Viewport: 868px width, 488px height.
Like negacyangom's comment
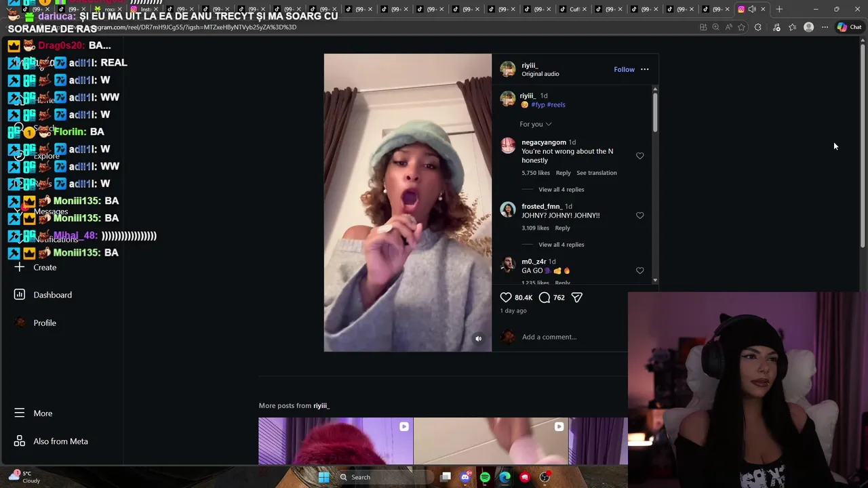639,156
